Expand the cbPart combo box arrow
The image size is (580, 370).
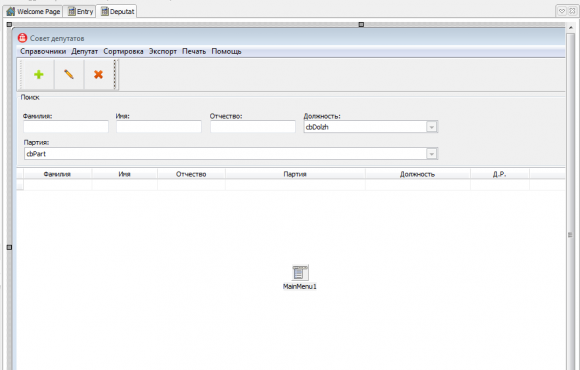point(431,154)
